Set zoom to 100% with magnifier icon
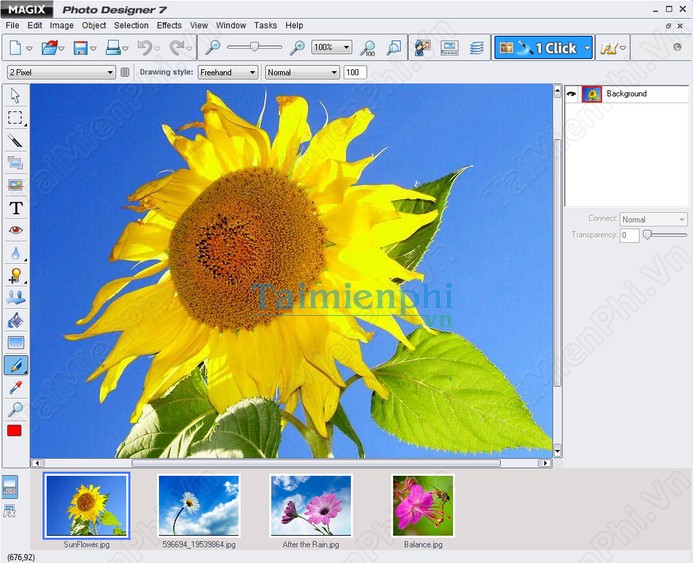Viewport: 693px width, 563px height. tap(367, 48)
